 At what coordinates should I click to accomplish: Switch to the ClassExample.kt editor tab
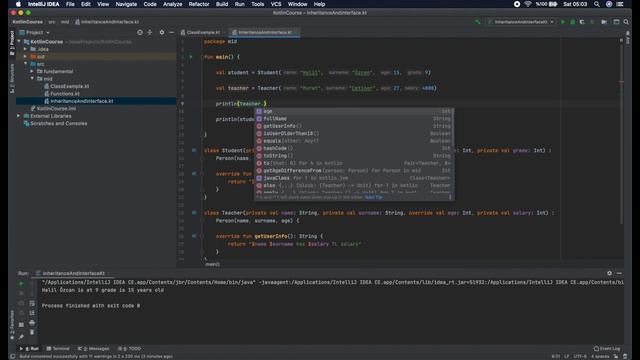(203, 32)
